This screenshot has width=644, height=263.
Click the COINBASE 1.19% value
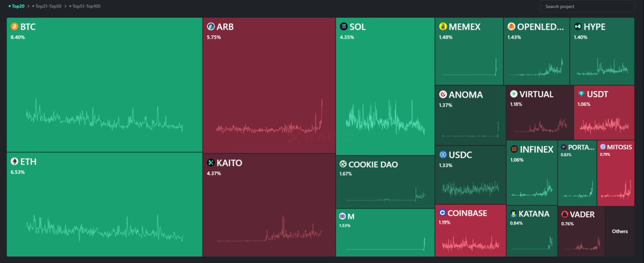click(444, 223)
